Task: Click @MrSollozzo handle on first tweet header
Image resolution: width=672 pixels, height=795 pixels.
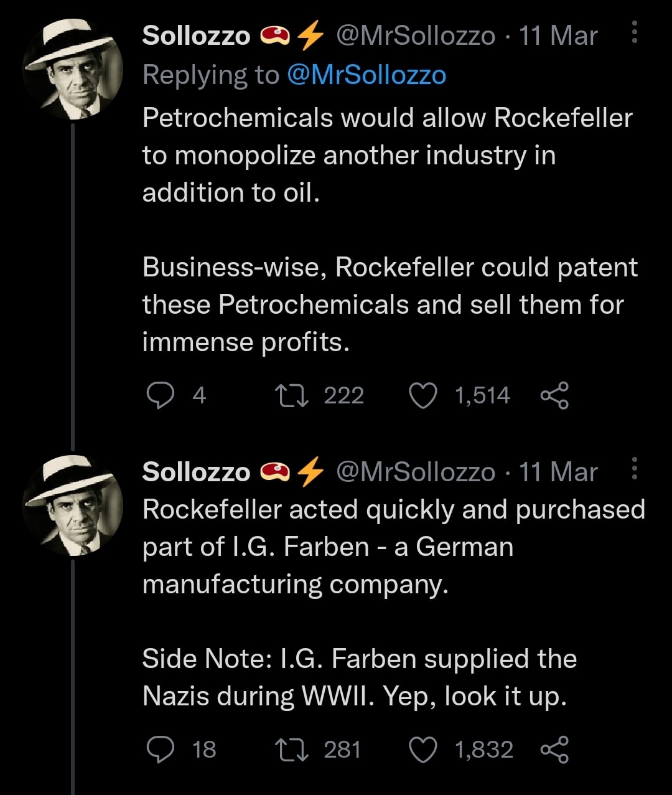Action: [415, 36]
